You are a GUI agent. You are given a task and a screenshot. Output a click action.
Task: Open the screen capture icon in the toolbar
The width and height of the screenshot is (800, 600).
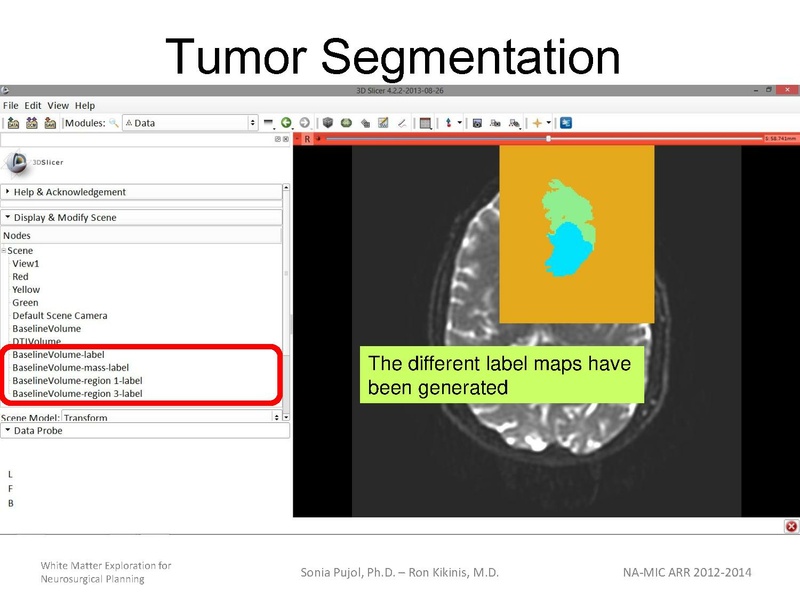click(477, 123)
